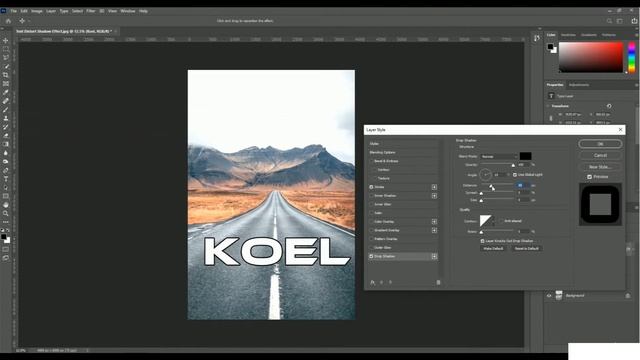The width and height of the screenshot is (640, 360).
Task: Select the Eraser tool
Action: click(x=6, y=136)
